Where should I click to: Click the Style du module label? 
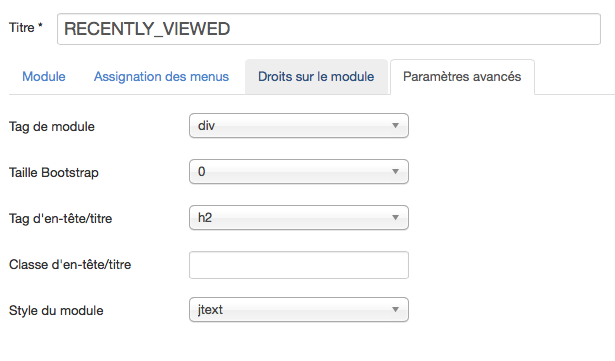tap(56, 310)
